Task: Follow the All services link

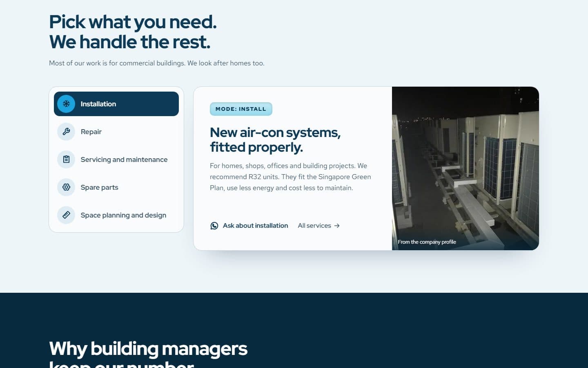Action: 319,226
